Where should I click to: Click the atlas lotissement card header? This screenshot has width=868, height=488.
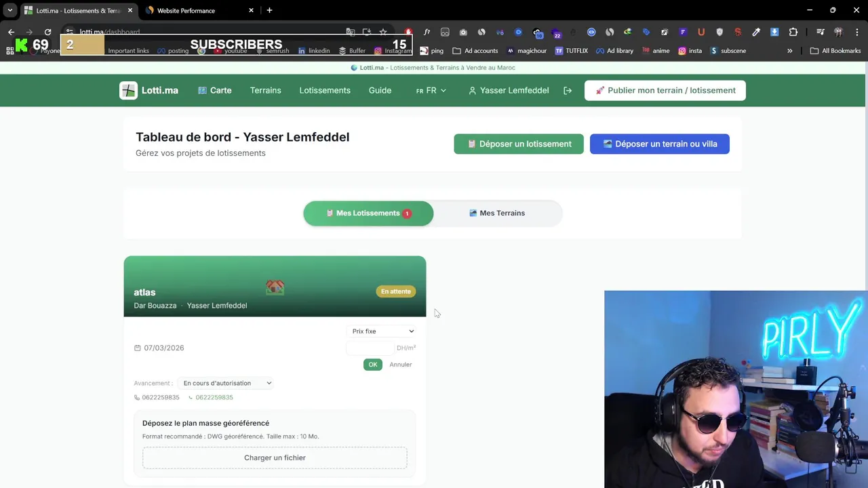[x=275, y=286]
